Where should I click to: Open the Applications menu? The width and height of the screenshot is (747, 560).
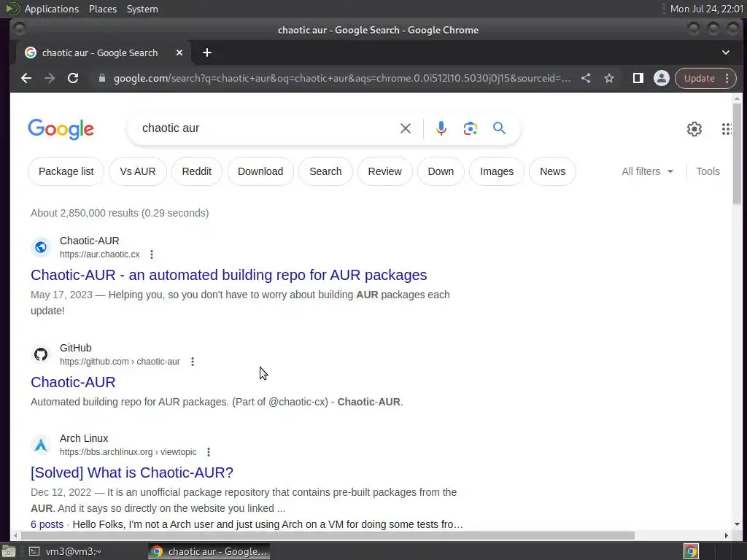point(52,9)
